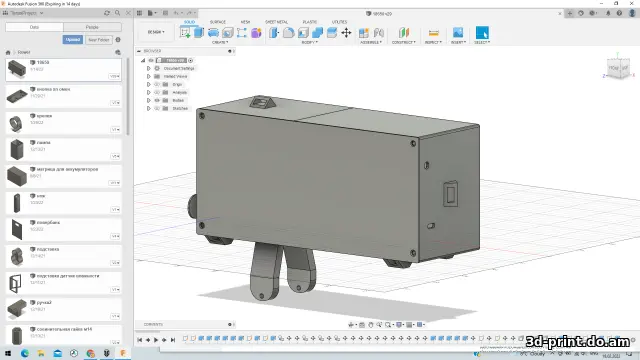Viewport: 640px width, 360px height.
Task: Click the home icon in breadcrumb
Action: pos(8,52)
